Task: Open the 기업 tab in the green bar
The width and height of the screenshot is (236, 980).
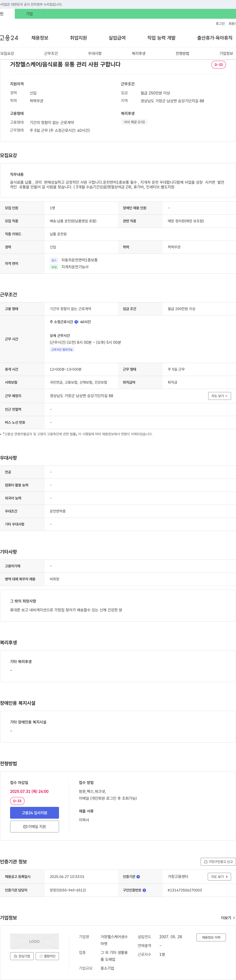Action: pos(29,14)
